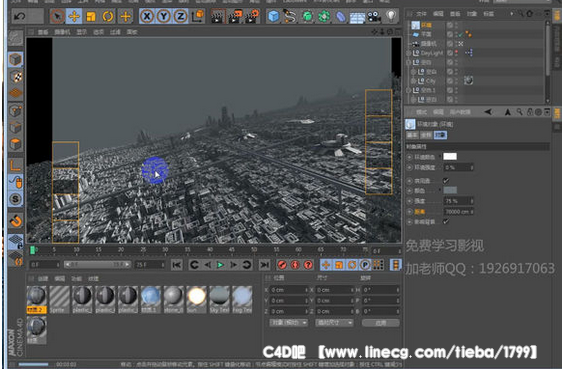Select the Move tool in top toolbar

click(74, 16)
